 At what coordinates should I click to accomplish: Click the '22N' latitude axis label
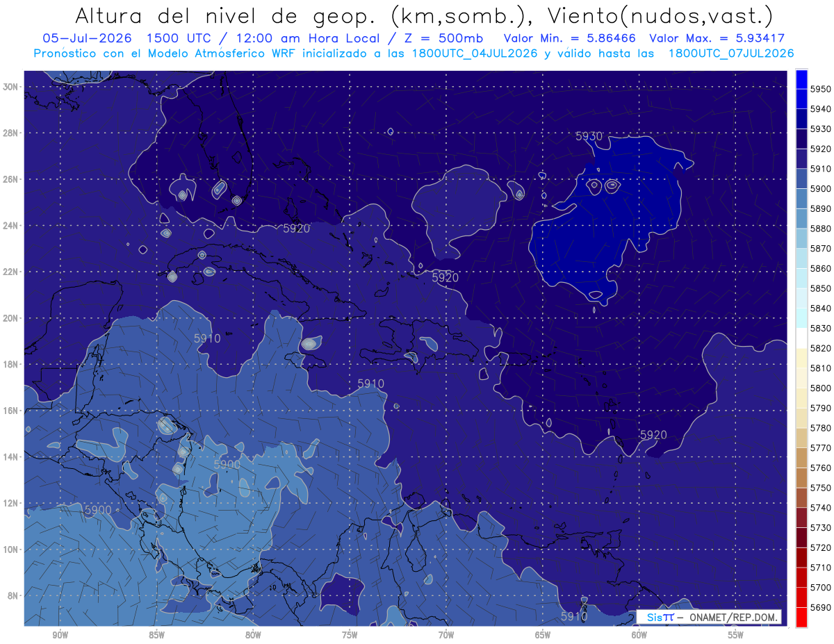pos(10,272)
